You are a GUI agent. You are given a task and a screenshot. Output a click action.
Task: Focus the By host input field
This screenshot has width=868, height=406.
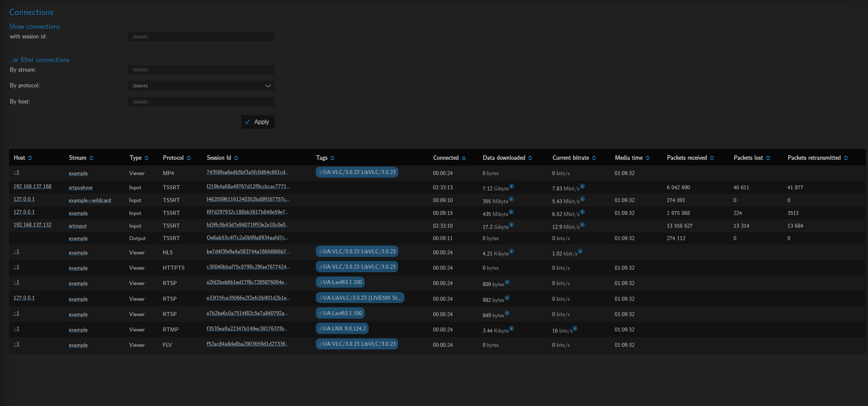tap(201, 102)
